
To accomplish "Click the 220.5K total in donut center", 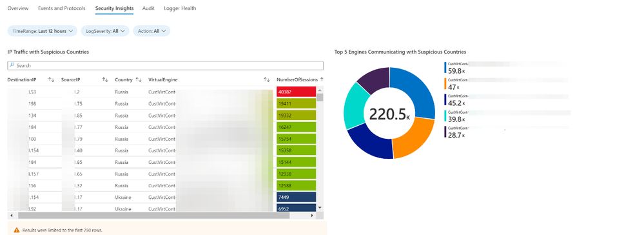I will pos(389,114).
